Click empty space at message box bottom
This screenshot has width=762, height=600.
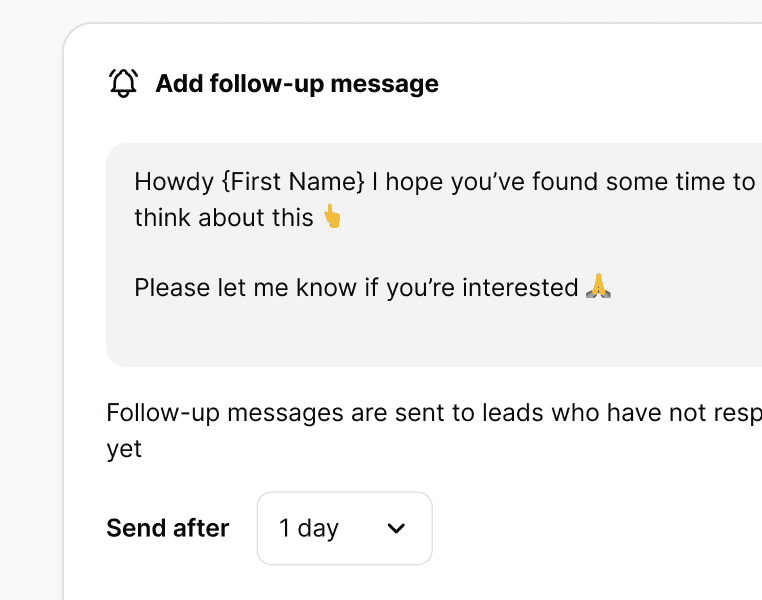(430, 340)
